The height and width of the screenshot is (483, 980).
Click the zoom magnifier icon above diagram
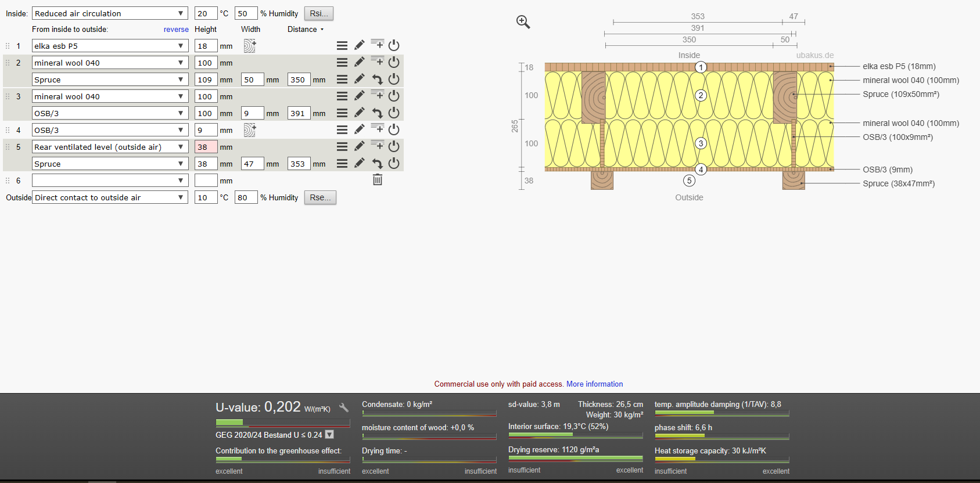click(523, 22)
